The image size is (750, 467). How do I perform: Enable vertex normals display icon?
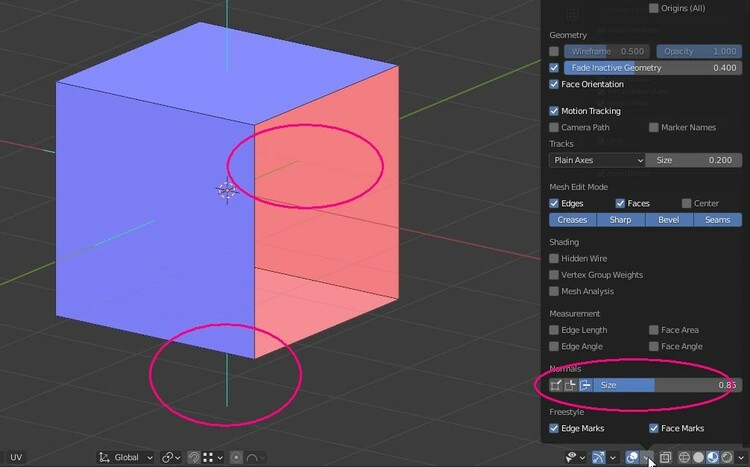(x=556, y=385)
